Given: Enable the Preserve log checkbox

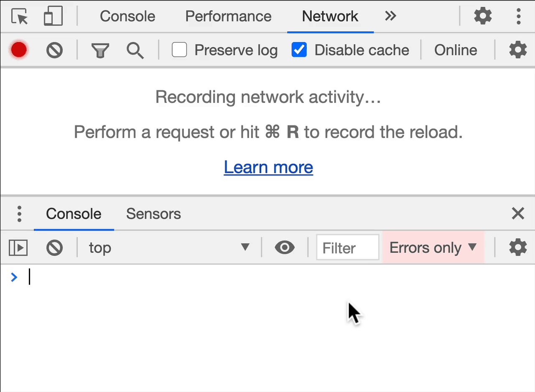Looking at the screenshot, I should [179, 50].
